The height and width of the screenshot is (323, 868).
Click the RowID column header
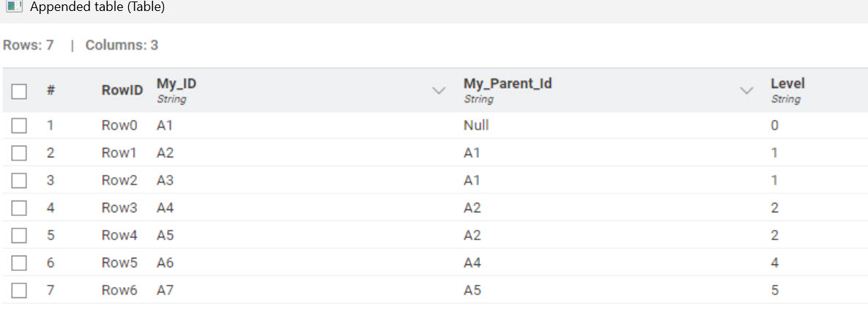(122, 91)
